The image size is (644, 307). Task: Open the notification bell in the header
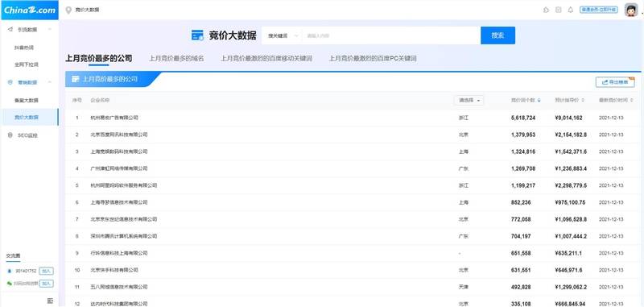click(570, 10)
